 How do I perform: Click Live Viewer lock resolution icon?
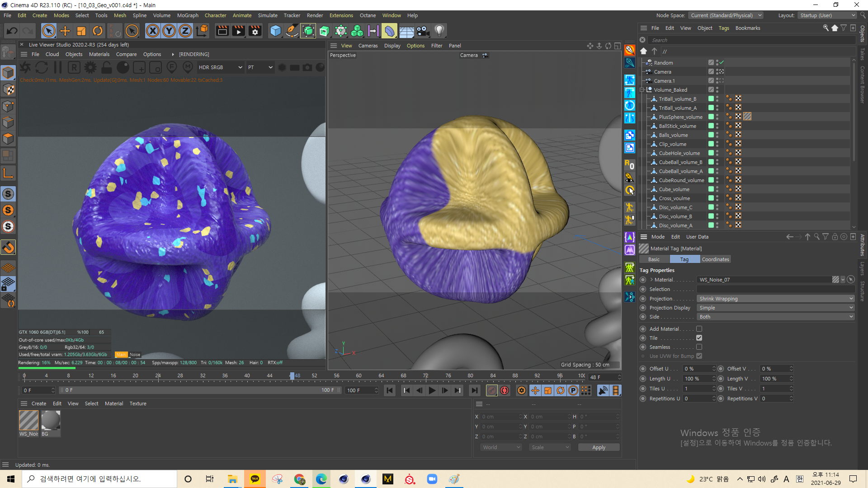tap(107, 67)
